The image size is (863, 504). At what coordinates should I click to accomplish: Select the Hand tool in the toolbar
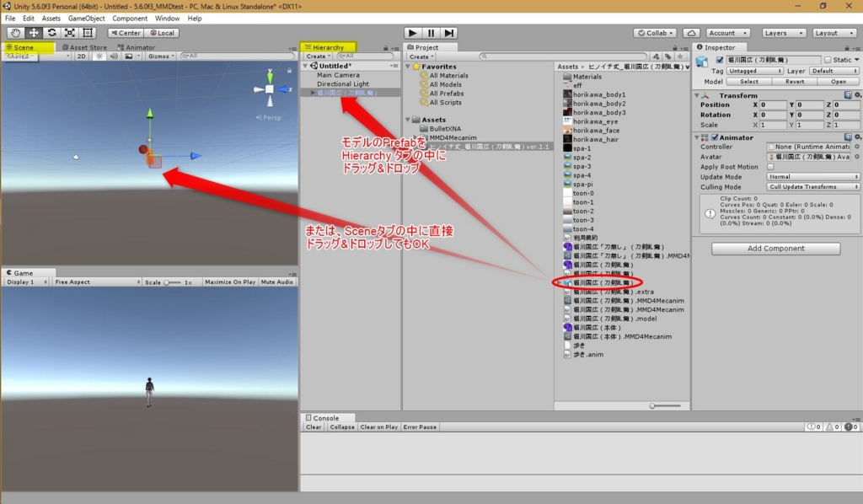[x=15, y=33]
